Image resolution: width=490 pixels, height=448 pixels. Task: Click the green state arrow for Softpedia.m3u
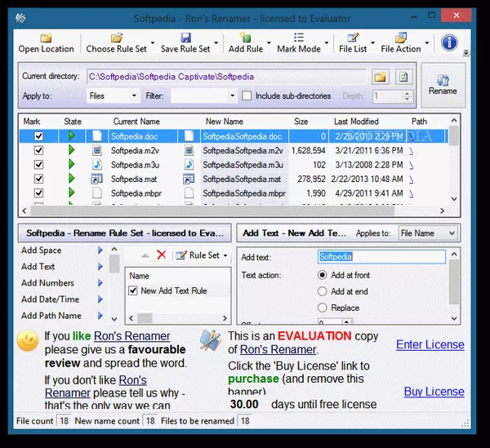(72, 164)
